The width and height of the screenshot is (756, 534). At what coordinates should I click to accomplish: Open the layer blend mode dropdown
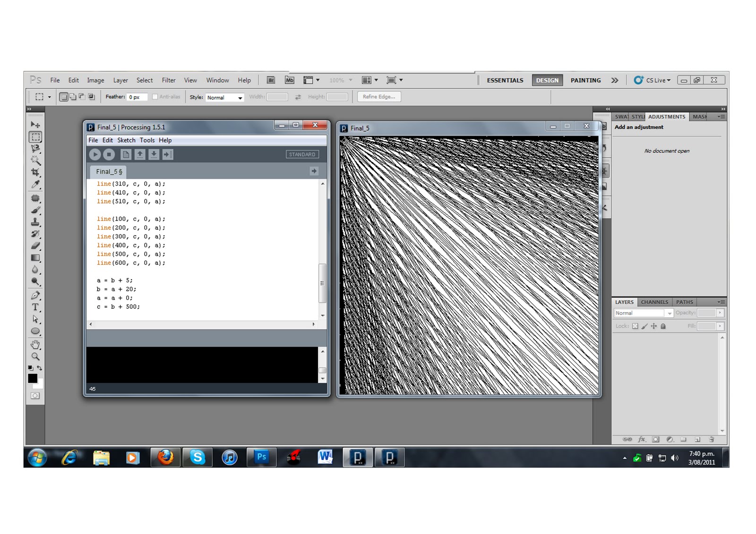pos(644,313)
